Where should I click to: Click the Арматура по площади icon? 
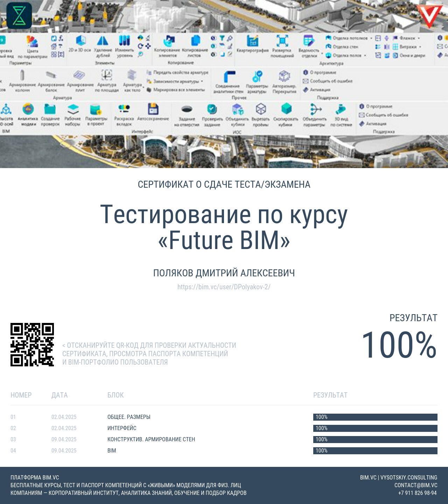click(107, 75)
